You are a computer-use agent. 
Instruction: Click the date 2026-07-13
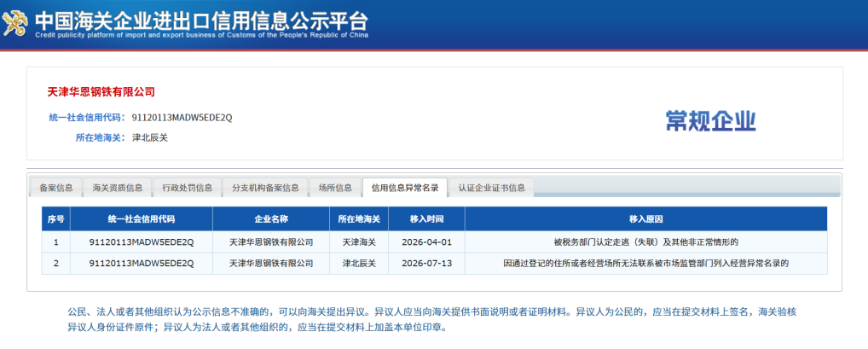[427, 263]
